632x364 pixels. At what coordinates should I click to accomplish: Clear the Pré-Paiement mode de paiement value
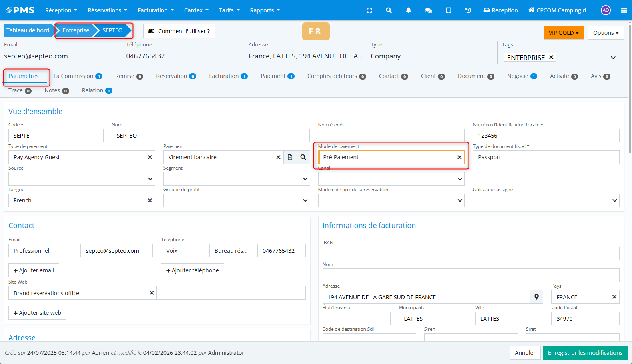[x=459, y=157]
